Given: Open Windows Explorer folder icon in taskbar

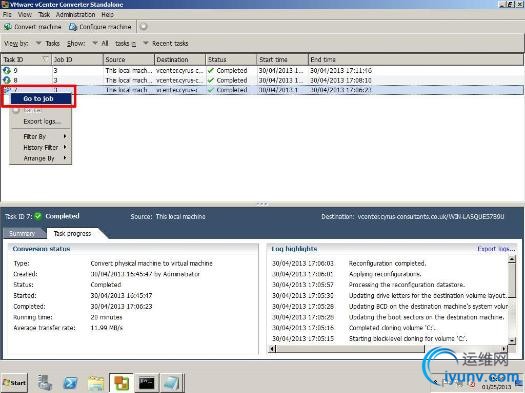Looking at the screenshot, I should click(x=96, y=383).
